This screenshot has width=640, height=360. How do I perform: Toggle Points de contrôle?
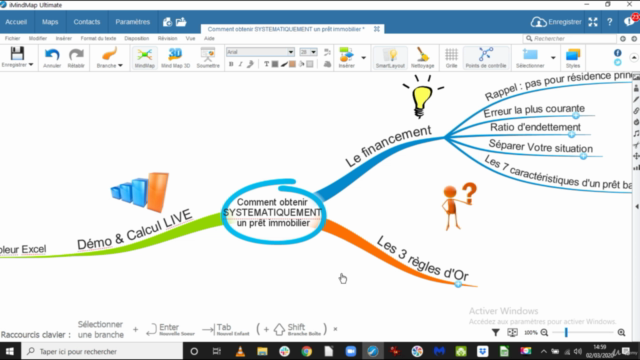[486, 58]
